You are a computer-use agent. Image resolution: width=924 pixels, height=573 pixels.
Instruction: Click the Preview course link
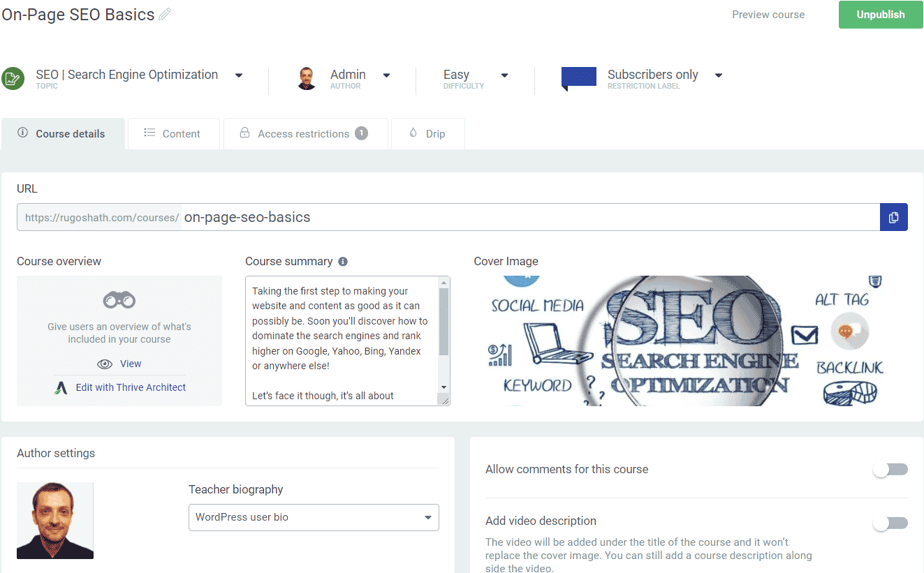tap(768, 15)
